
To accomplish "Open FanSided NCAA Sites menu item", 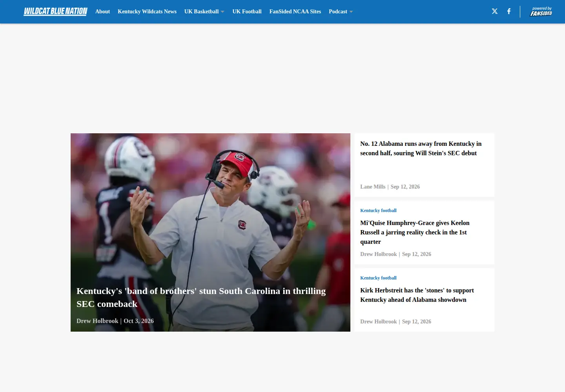I will (x=295, y=11).
